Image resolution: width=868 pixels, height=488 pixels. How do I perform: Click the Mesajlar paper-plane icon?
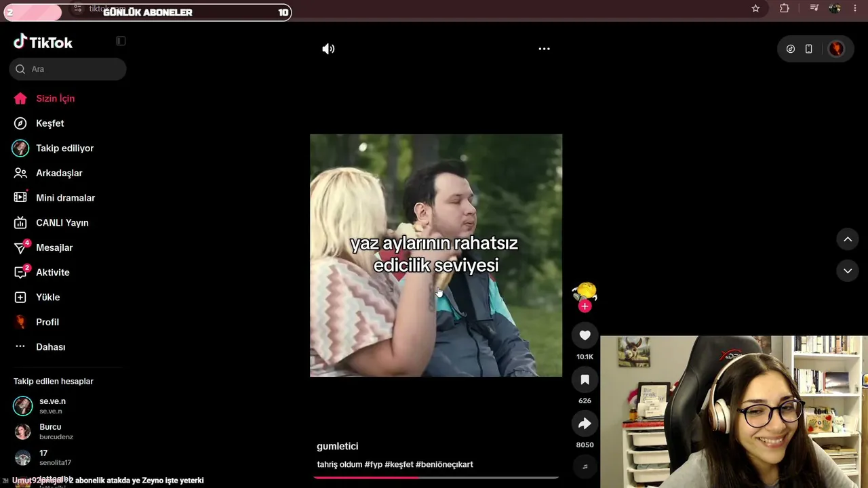point(21,248)
